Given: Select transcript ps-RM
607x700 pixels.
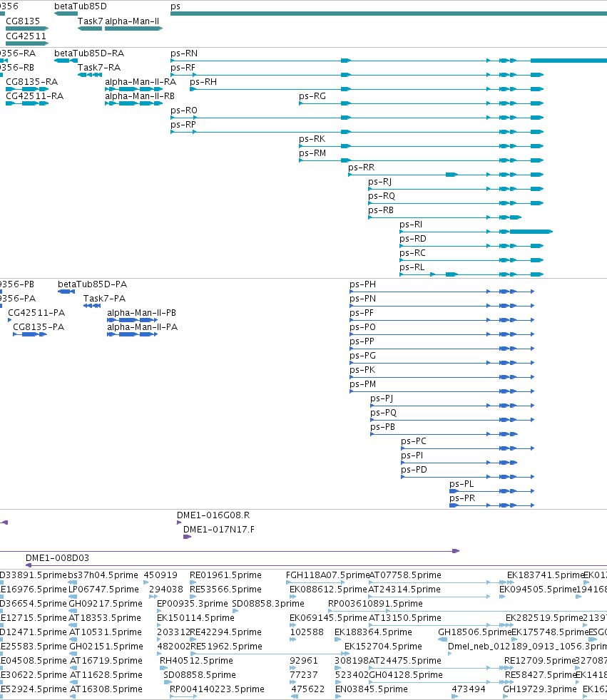Looking at the screenshot, I should coord(312,153).
